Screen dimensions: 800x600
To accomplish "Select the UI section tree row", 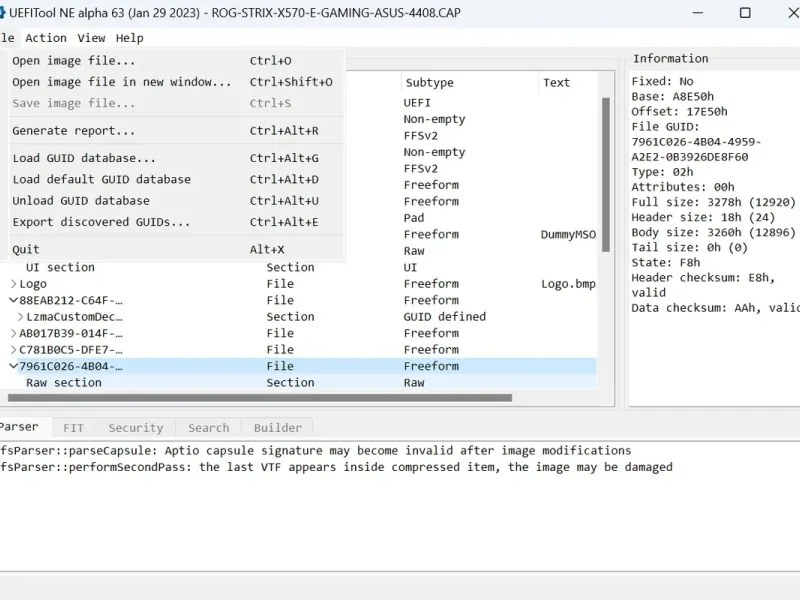I will tap(298, 267).
